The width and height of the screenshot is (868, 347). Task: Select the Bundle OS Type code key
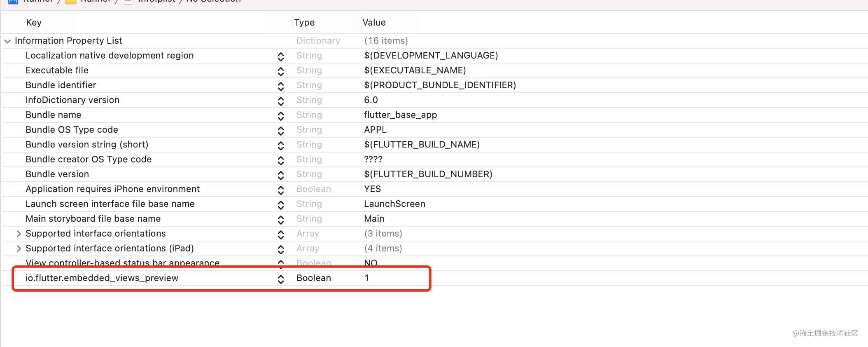point(72,129)
